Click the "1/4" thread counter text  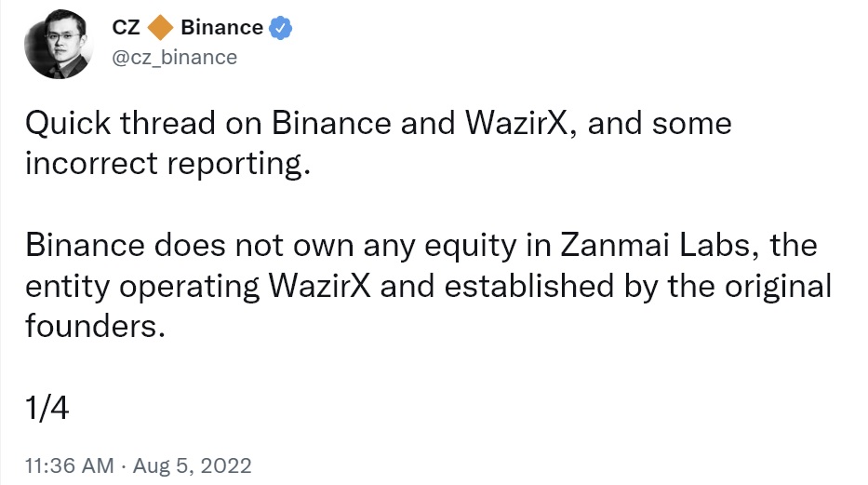(47, 407)
